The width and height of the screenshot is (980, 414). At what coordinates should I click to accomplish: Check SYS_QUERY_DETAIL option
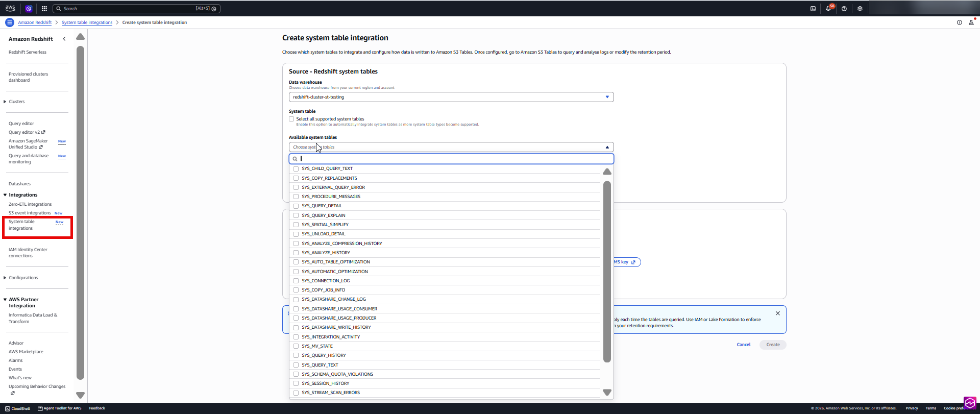tap(296, 206)
